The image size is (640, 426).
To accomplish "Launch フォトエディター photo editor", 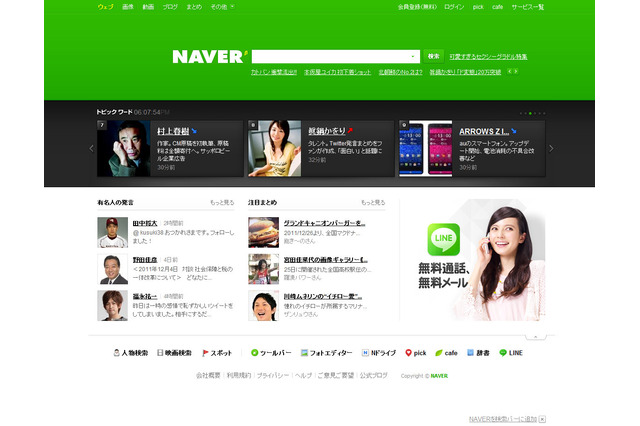I will (326, 353).
